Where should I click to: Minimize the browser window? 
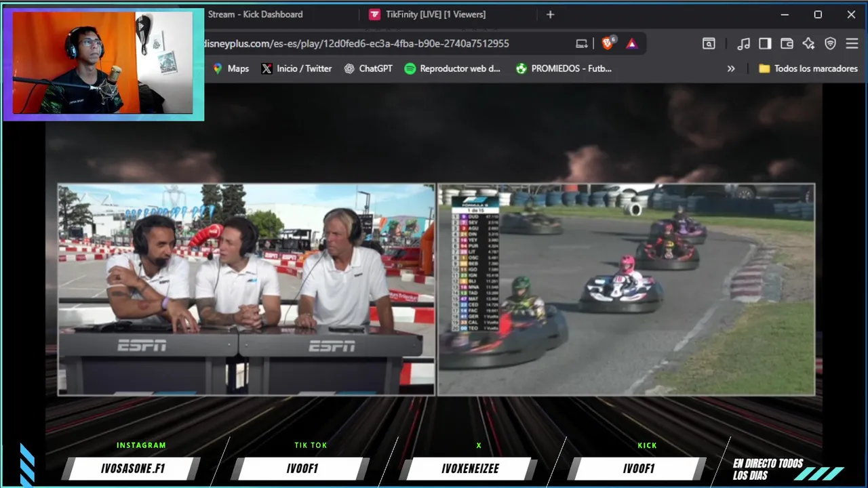pyautogui.click(x=785, y=14)
